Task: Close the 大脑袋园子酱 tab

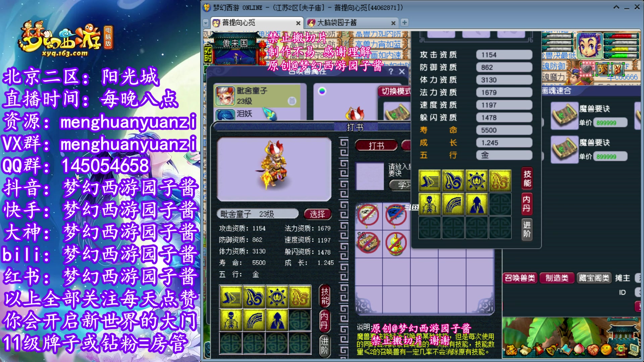Action: [393, 23]
